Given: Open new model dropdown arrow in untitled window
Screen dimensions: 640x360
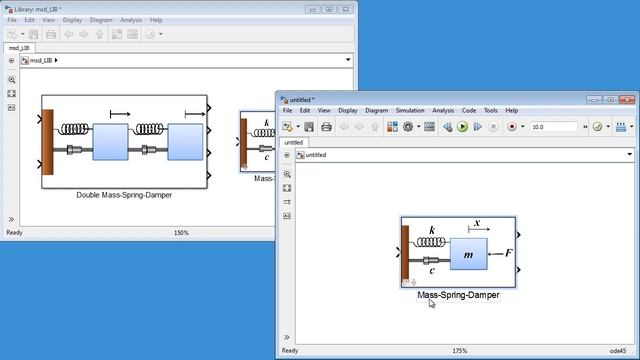Looking at the screenshot, I should point(298,127).
